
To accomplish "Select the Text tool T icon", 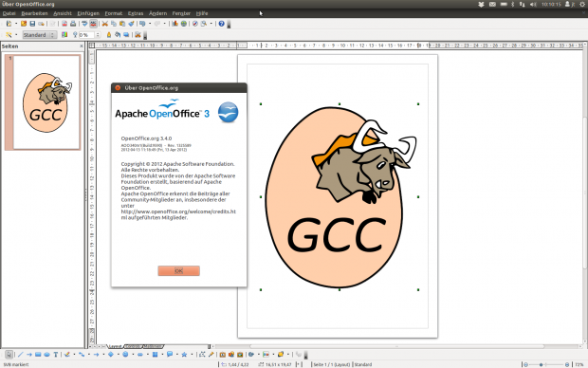I will [56, 355].
